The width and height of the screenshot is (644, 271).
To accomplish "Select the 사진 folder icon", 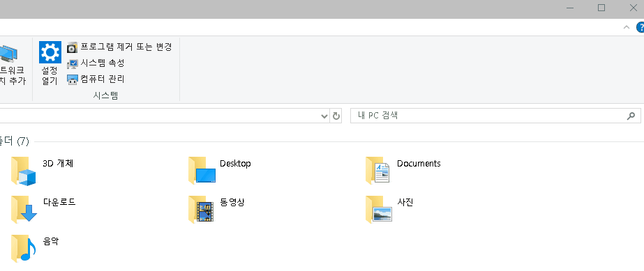I will [x=378, y=209].
